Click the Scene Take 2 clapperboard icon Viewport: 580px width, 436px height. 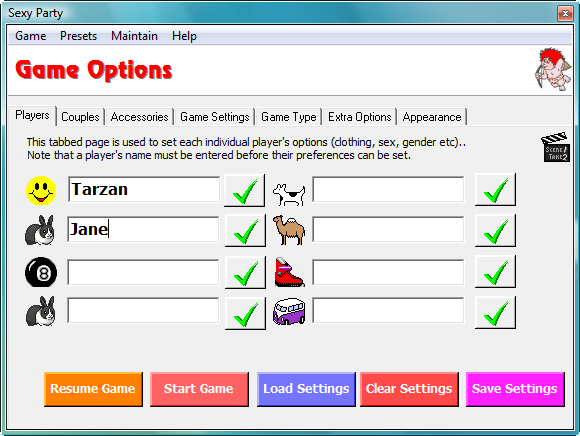pyautogui.click(x=556, y=147)
